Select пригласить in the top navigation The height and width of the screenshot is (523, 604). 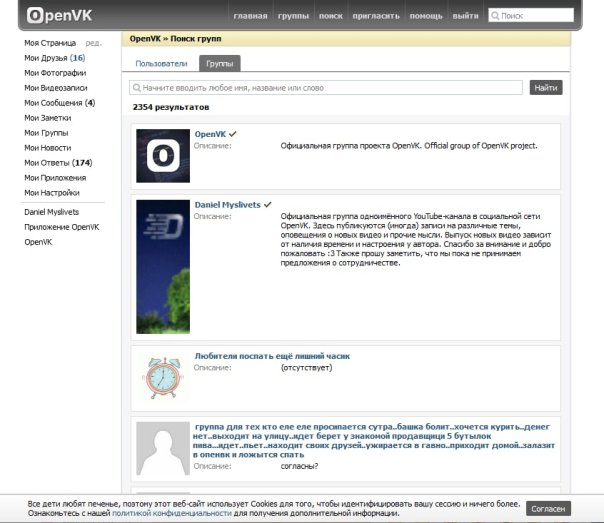click(x=376, y=16)
